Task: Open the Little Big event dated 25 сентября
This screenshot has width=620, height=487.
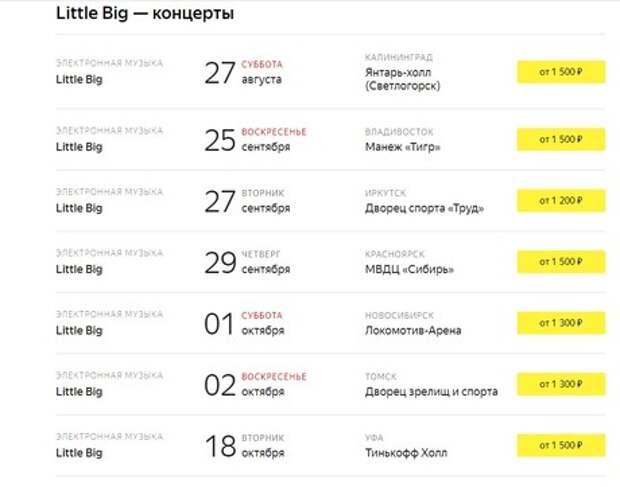Action: (x=79, y=147)
